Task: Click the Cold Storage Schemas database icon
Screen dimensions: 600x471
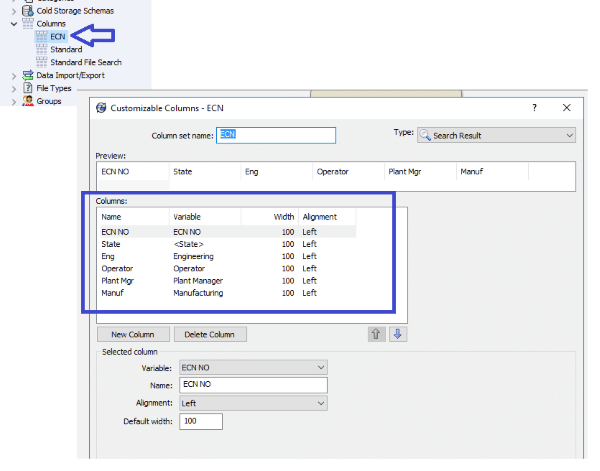Action: coord(28,11)
